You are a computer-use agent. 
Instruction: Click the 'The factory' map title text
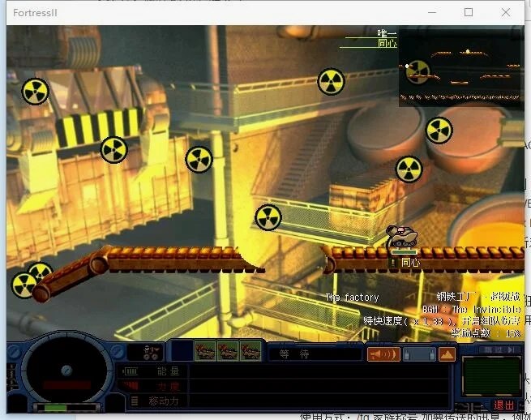tap(352, 298)
